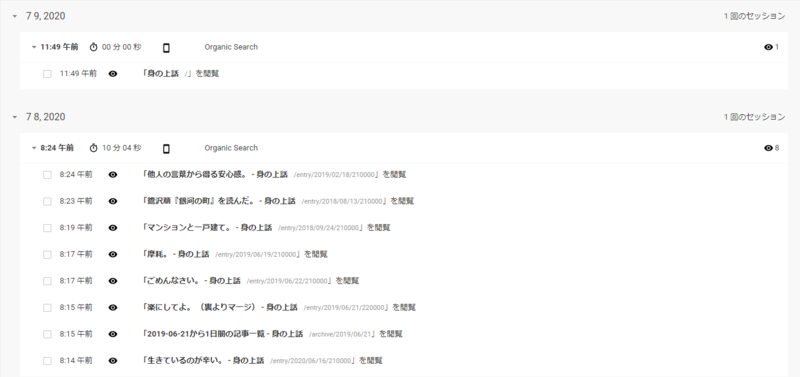Collapse the 7 9, 2020 date group
The height and width of the screenshot is (377, 800).
click(x=14, y=16)
